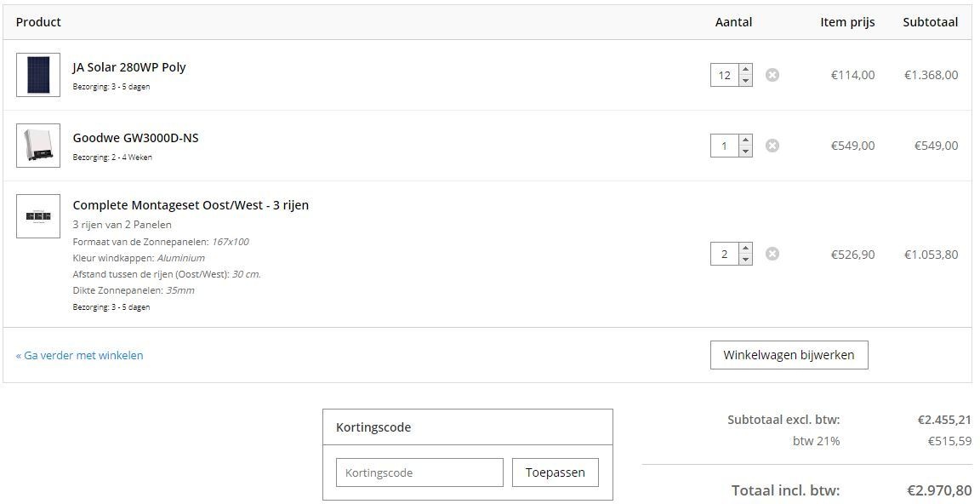Viewport: 980px width, 504px height.
Task: Open Goodwe inverter product thumbnail
Action: tap(38, 146)
